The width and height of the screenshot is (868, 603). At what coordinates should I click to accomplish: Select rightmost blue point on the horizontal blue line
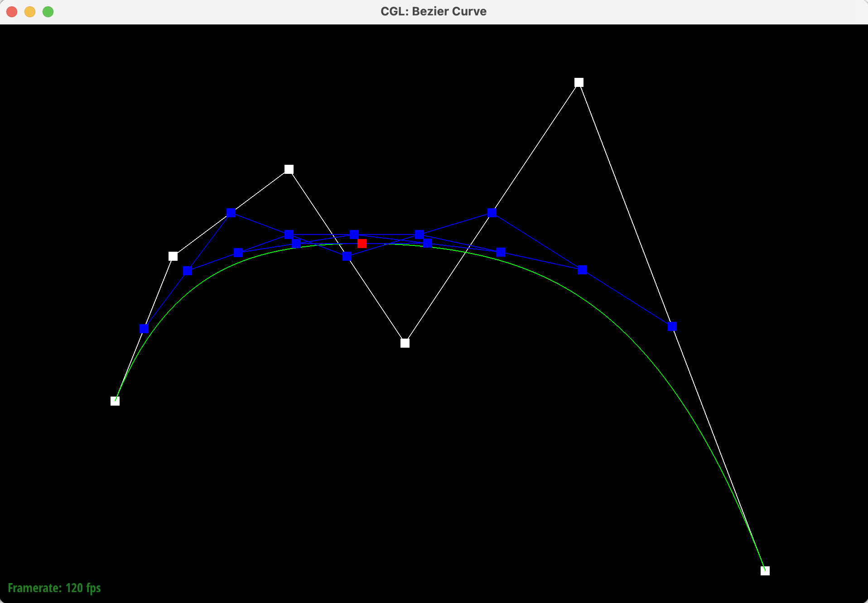pyautogui.click(x=420, y=234)
